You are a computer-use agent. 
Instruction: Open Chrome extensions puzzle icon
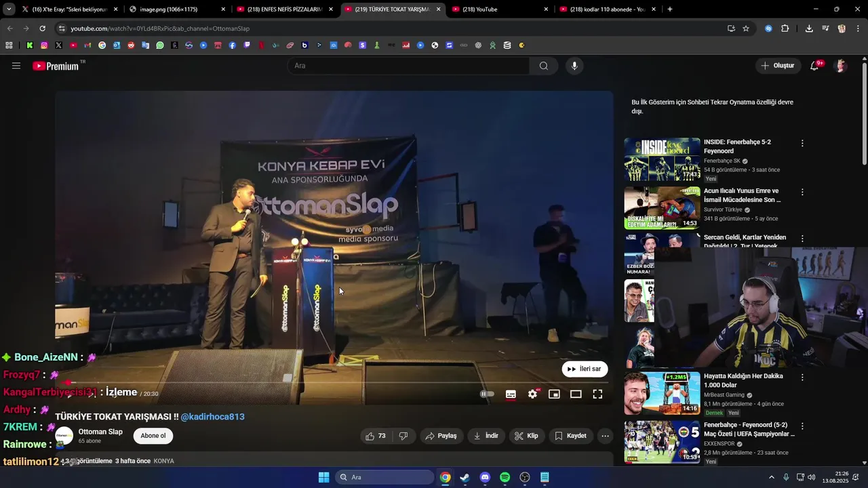point(785,28)
